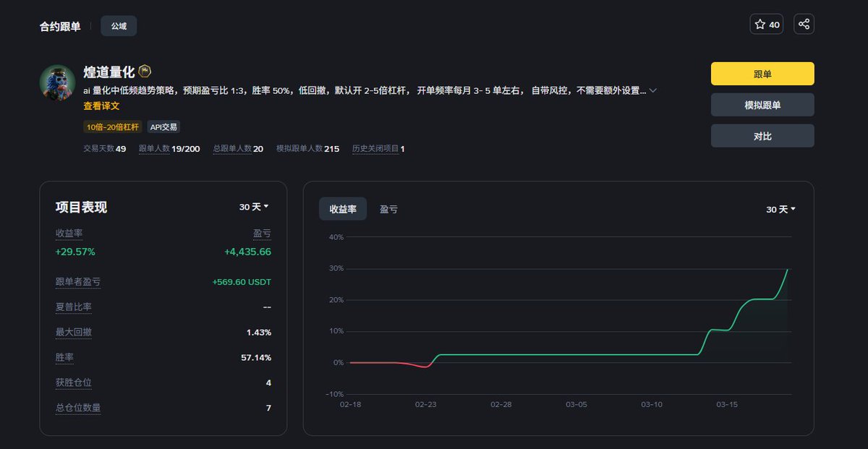Click the yellow 跟单 button
868x449 pixels.
coord(762,73)
